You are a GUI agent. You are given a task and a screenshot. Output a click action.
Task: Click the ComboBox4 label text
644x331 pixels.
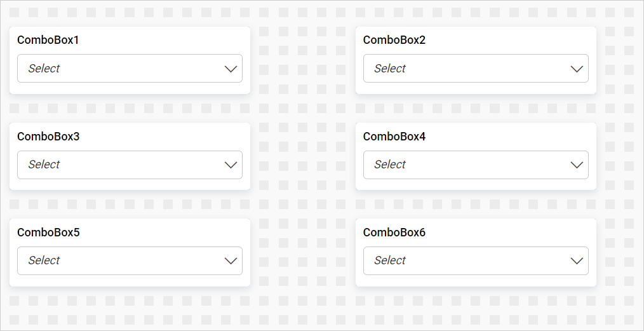(x=394, y=136)
